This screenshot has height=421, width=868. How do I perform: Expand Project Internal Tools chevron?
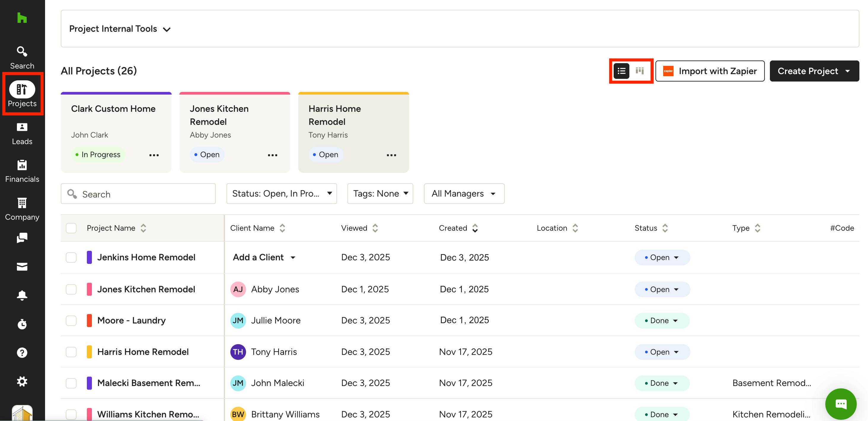coord(167,29)
